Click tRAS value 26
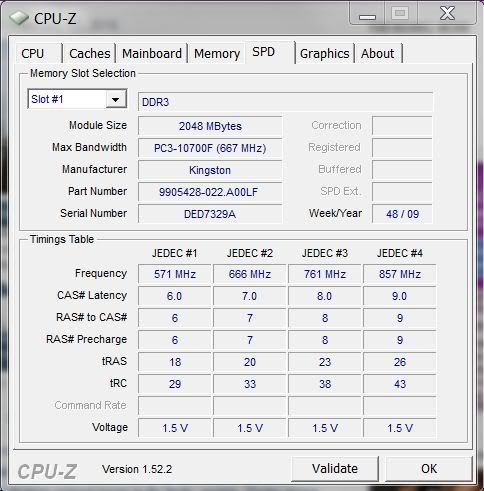Viewport: 484px width, 491px height. click(x=400, y=362)
